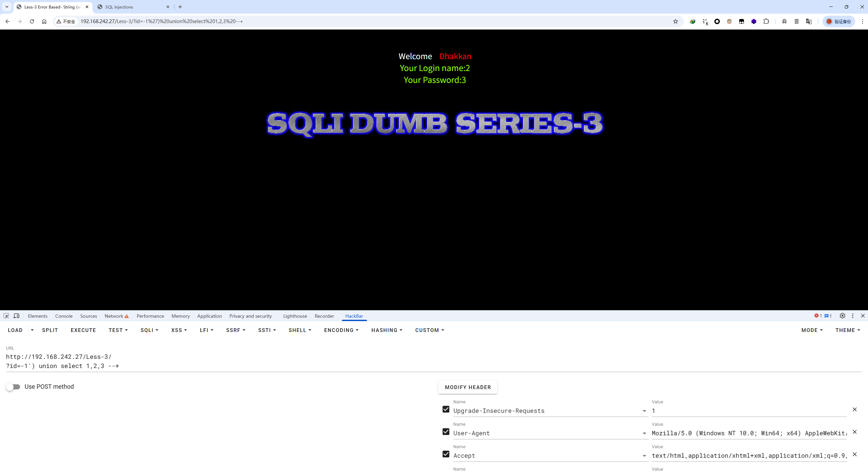The image size is (868, 473).
Task: Click the EXECUTE button
Action: coord(83,330)
